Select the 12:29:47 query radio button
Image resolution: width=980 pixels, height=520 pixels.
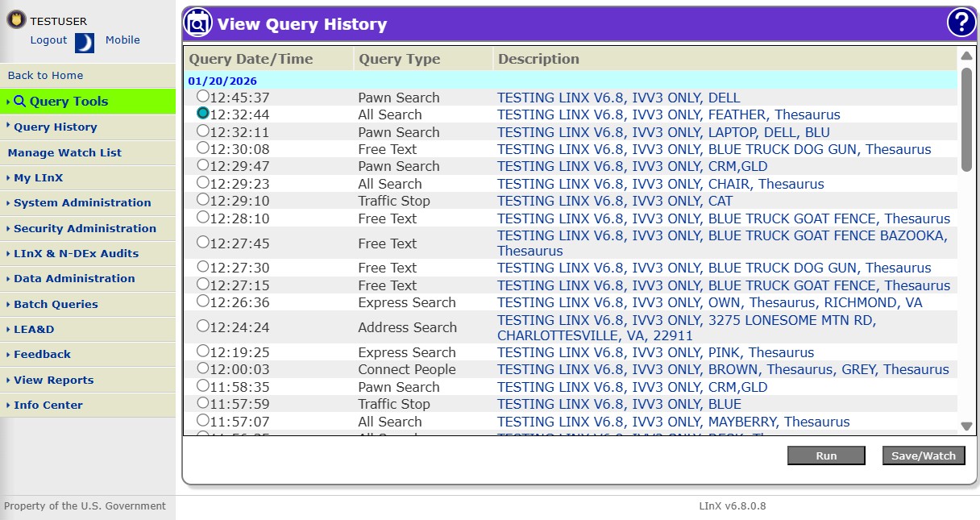pos(203,165)
